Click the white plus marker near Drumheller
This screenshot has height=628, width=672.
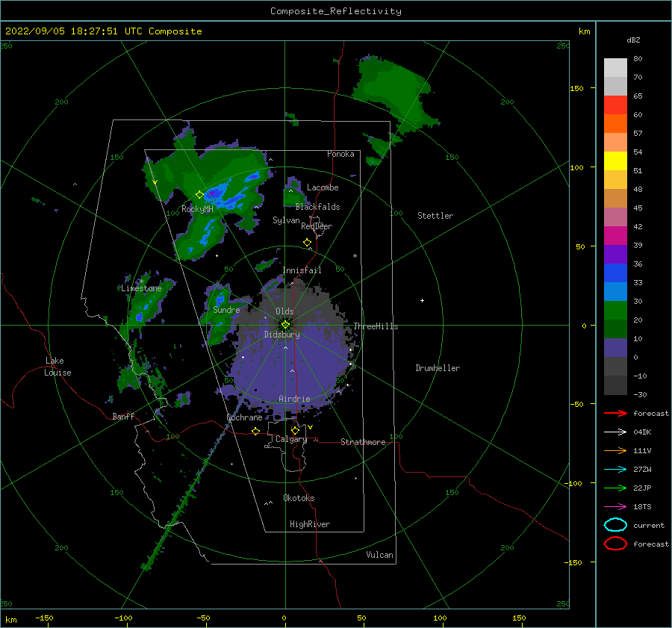[422, 300]
